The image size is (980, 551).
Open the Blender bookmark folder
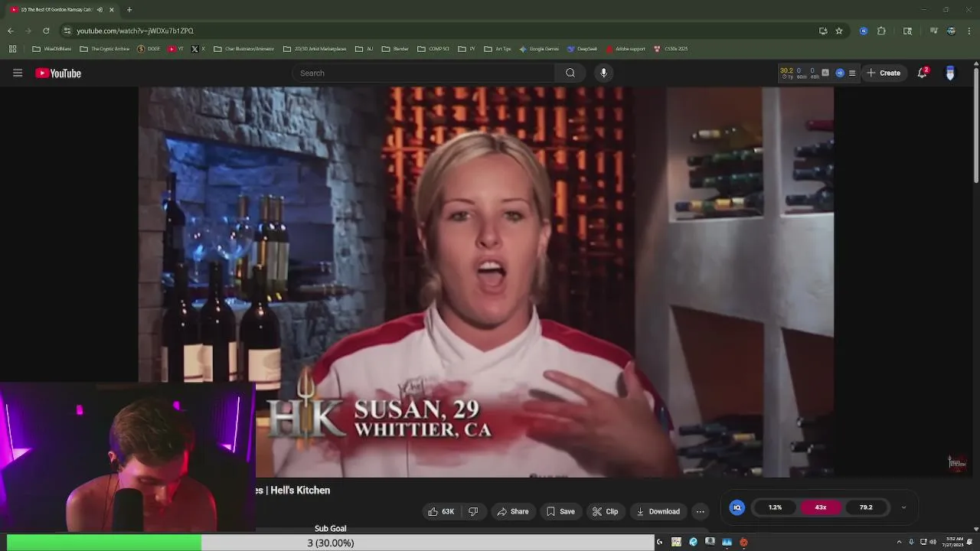click(395, 49)
